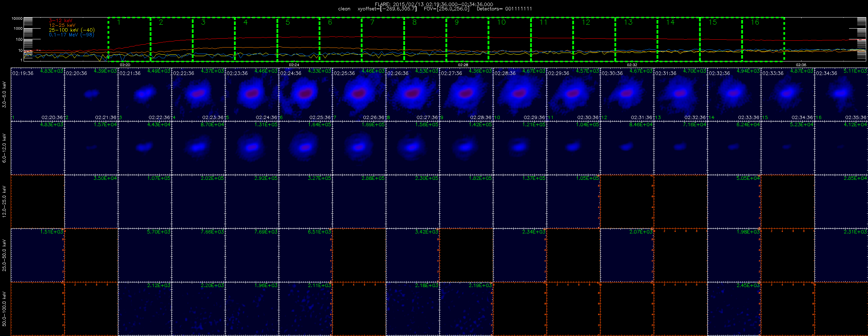Open the 3.0-6.0 keV image at 02:28:36

click(520, 94)
